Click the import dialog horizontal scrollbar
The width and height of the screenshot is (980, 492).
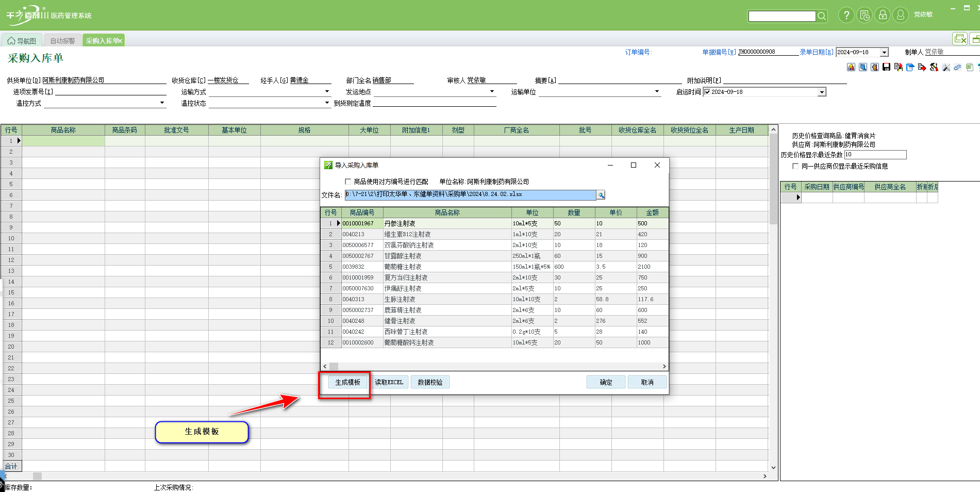click(494, 366)
